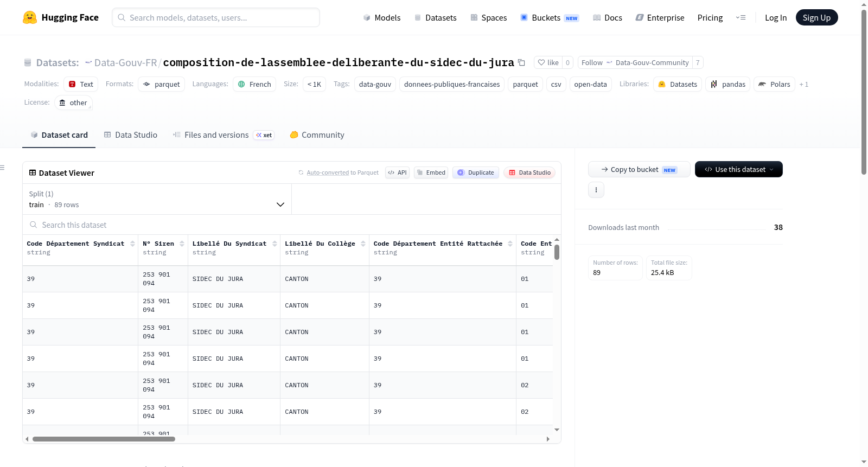Expand the +1 more libraries

pos(804,84)
